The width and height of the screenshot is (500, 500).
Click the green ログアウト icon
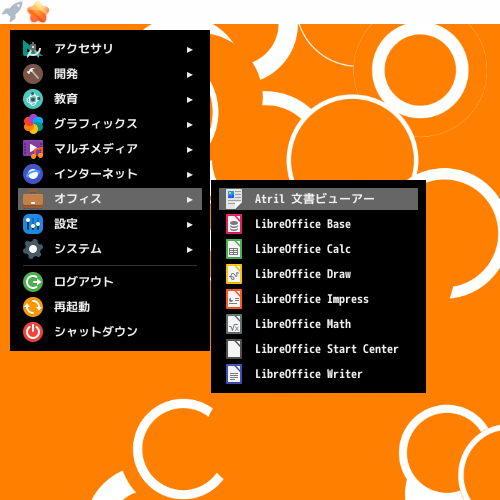coord(33,282)
